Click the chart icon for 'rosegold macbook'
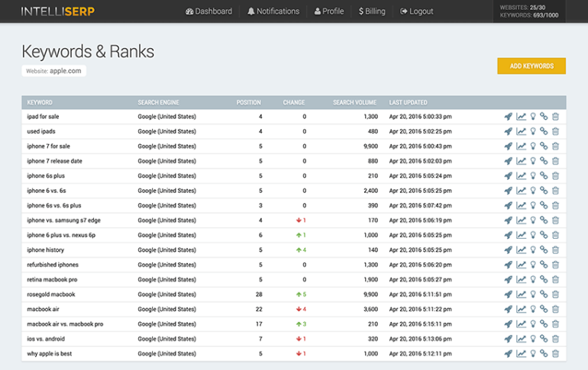 (521, 294)
